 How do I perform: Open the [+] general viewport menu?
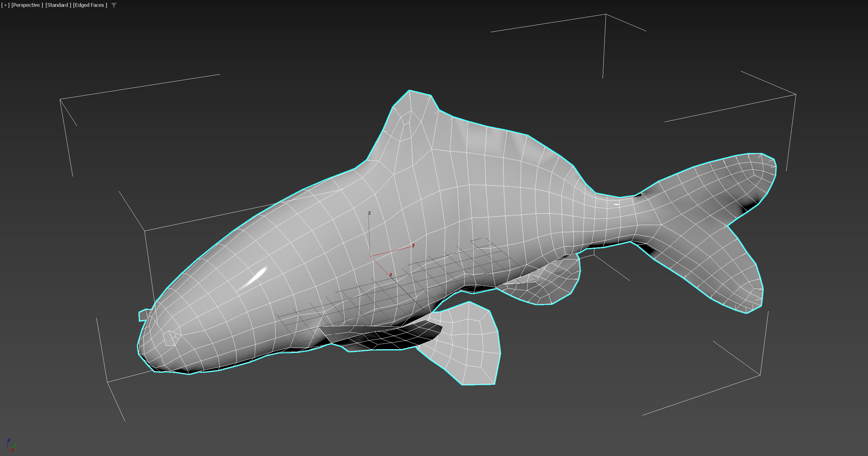click(x=5, y=5)
